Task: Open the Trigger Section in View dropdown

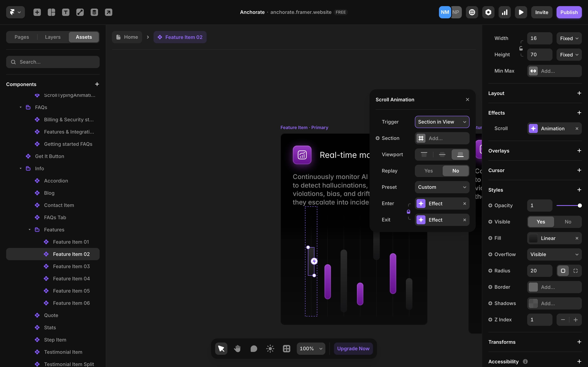Action: point(442,122)
